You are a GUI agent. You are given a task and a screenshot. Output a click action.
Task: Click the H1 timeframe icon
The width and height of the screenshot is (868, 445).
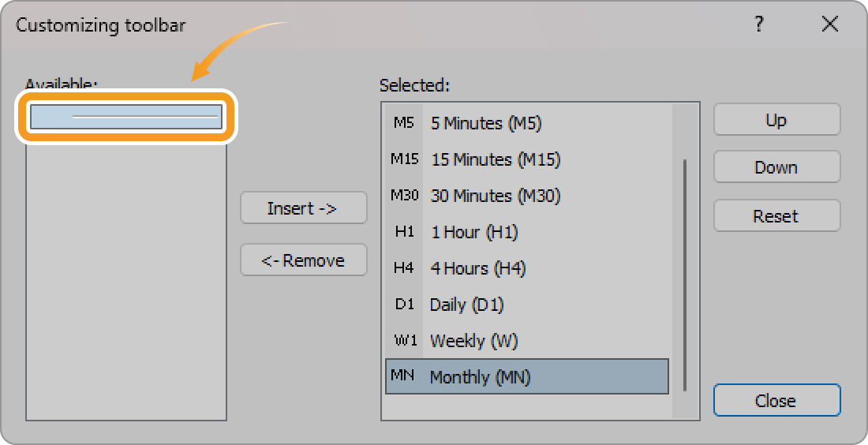[404, 232]
